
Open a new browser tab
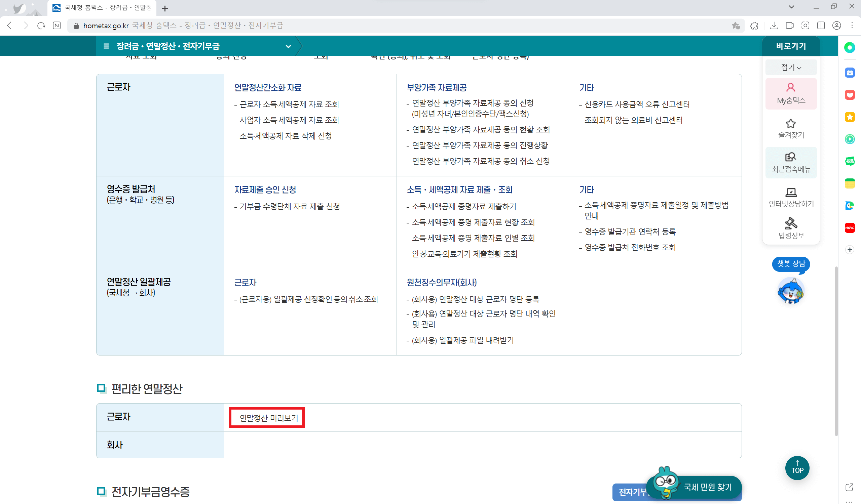pyautogui.click(x=165, y=8)
